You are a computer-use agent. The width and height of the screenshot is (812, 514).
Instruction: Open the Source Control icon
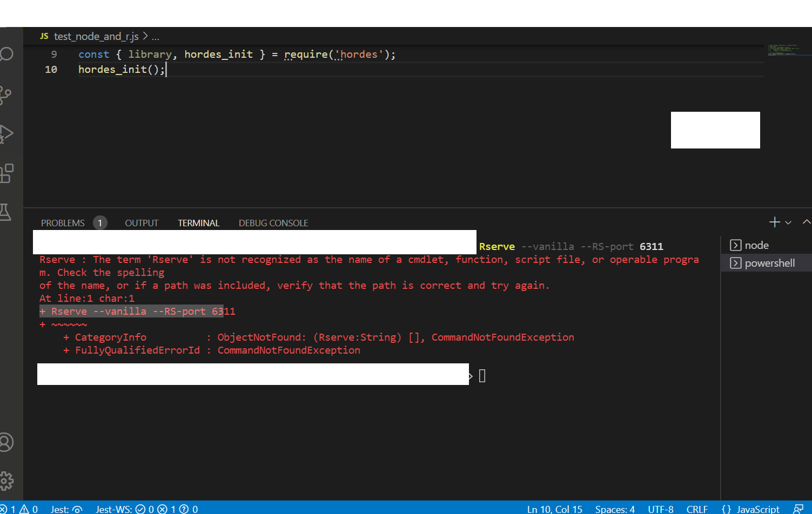(x=8, y=93)
